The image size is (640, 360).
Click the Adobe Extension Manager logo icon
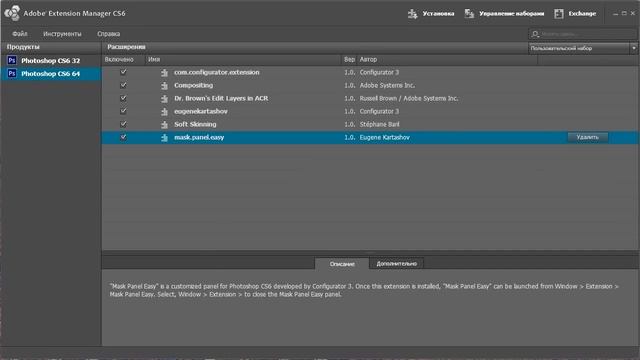coord(12,13)
